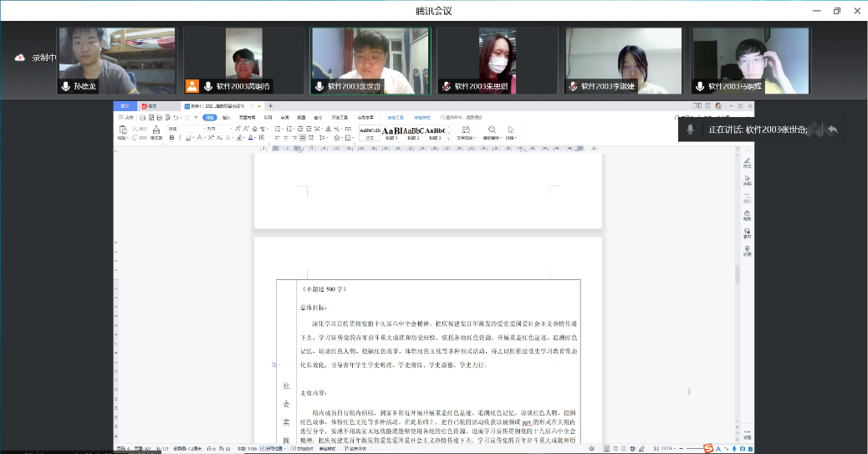Image resolution: width=868 pixels, height=454 pixels.
Task: Switch to the 插入 (Insert) ribbon tab
Action: pos(226,118)
